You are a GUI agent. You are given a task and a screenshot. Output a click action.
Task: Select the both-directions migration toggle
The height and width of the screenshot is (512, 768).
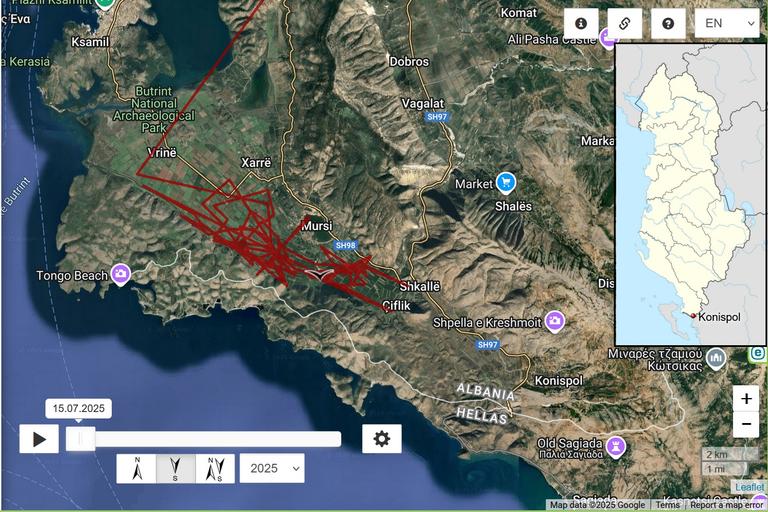pyautogui.click(x=215, y=468)
